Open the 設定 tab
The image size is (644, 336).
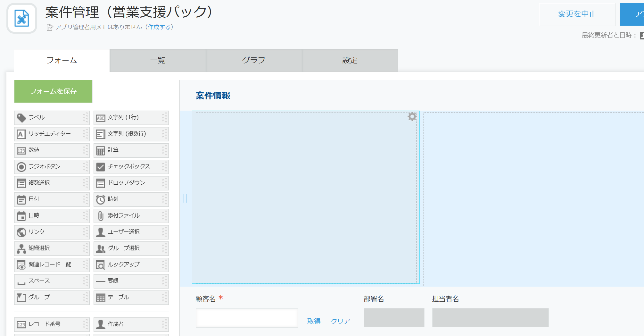coord(350,60)
